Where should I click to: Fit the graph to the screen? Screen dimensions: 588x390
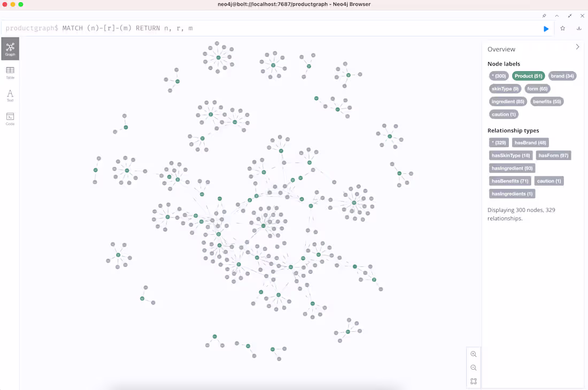click(x=474, y=381)
